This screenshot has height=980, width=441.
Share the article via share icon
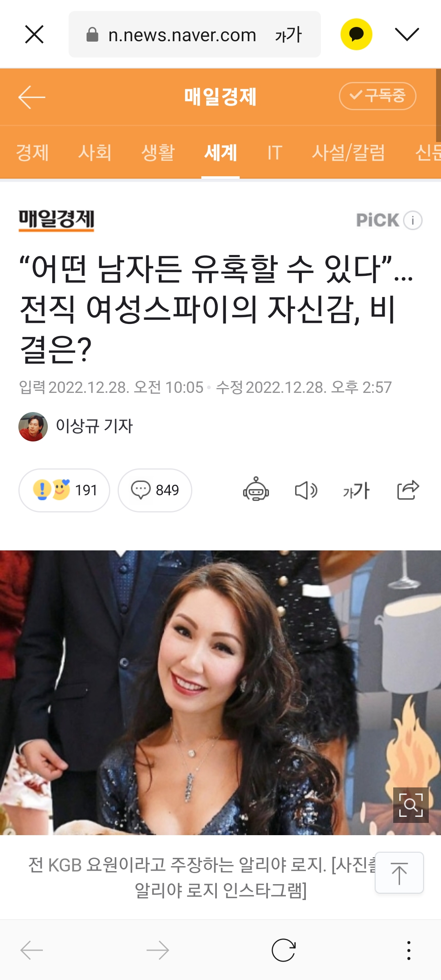pyautogui.click(x=408, y=490)
